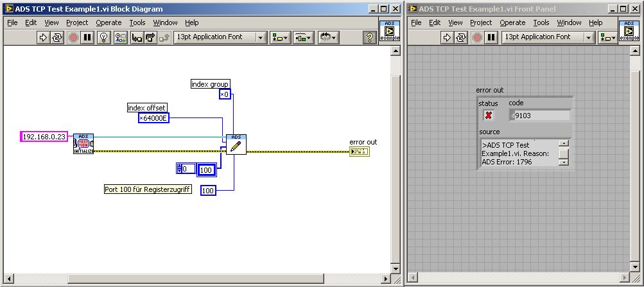Abort execution button in Front Panel toolbar
Screen dimensions: 644x287
477,38
